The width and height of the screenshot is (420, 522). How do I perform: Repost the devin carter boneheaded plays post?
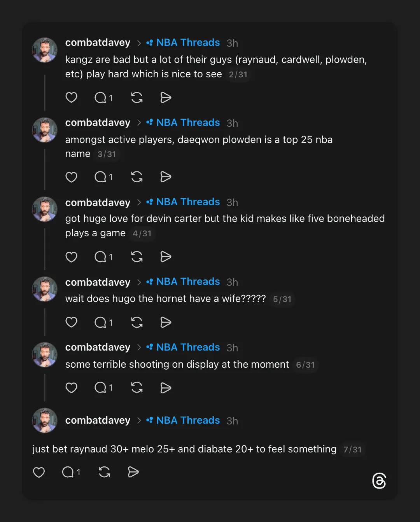point(137,257)
